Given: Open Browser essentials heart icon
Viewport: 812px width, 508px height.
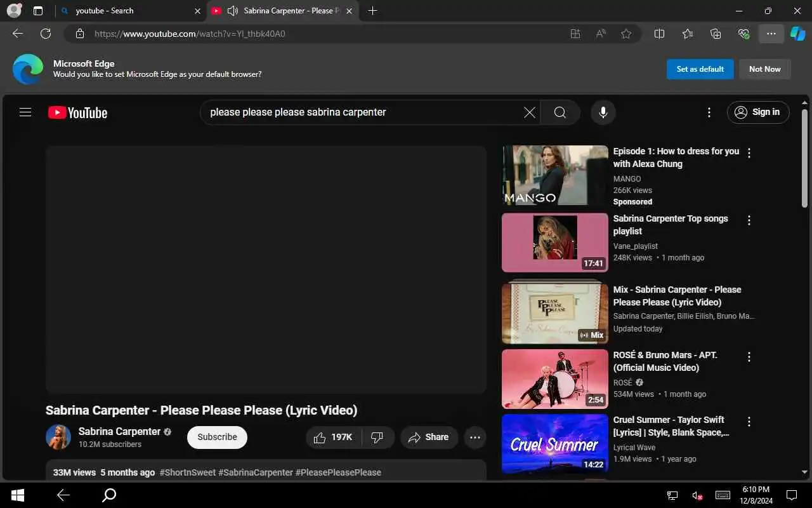Looking at the screenshot, I should [743, 34].
